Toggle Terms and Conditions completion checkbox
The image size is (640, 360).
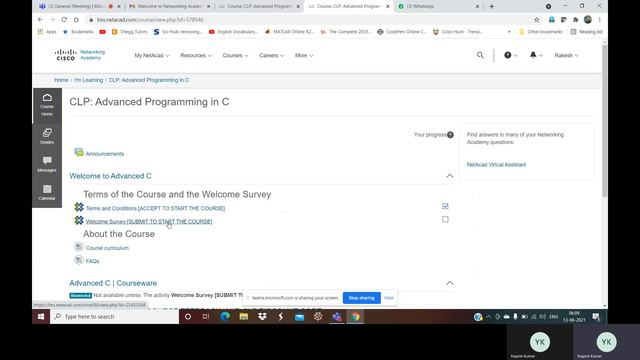click(x=445, y=206)
